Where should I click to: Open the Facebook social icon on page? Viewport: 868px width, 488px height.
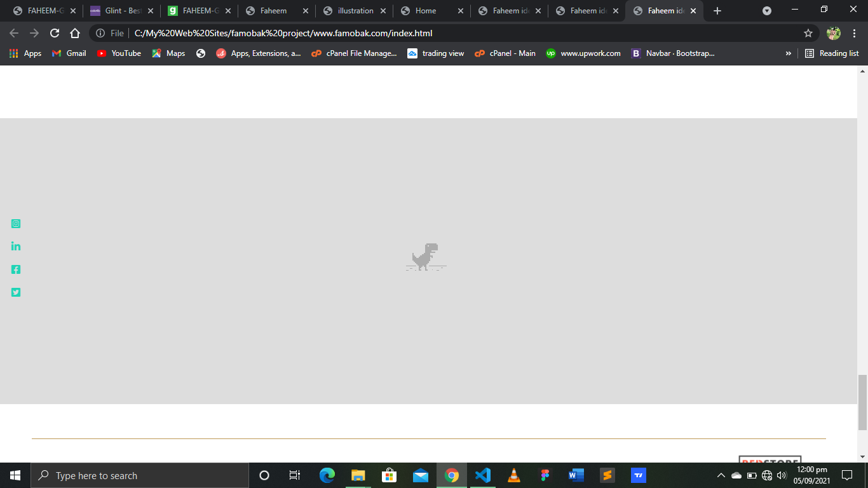point(16,269)
